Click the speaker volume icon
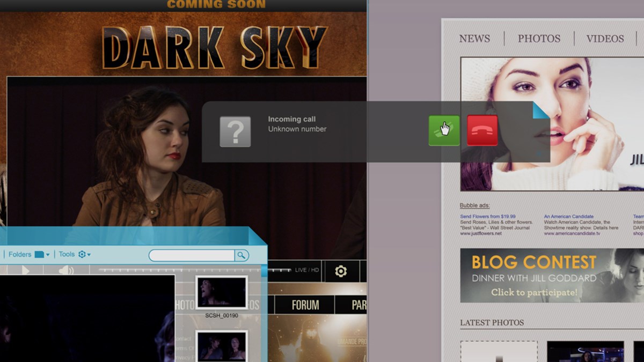Screen dimensions: 644x362 66,271
